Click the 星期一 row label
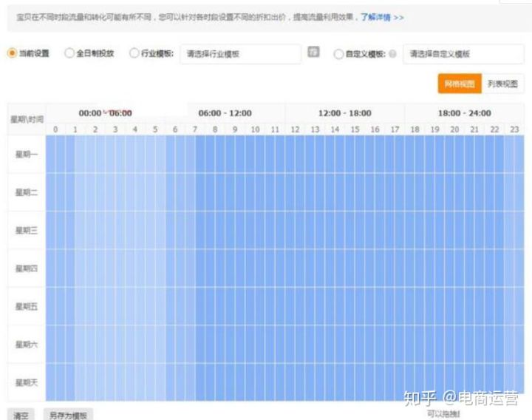The image size is (532, 420). pyautogui.click(x=27, y=154)
